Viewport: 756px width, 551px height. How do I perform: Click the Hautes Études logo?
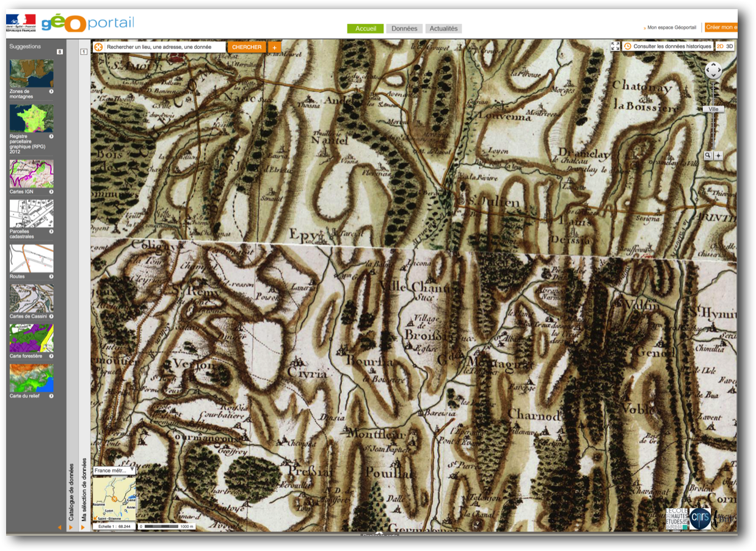(x=677, y=519)
